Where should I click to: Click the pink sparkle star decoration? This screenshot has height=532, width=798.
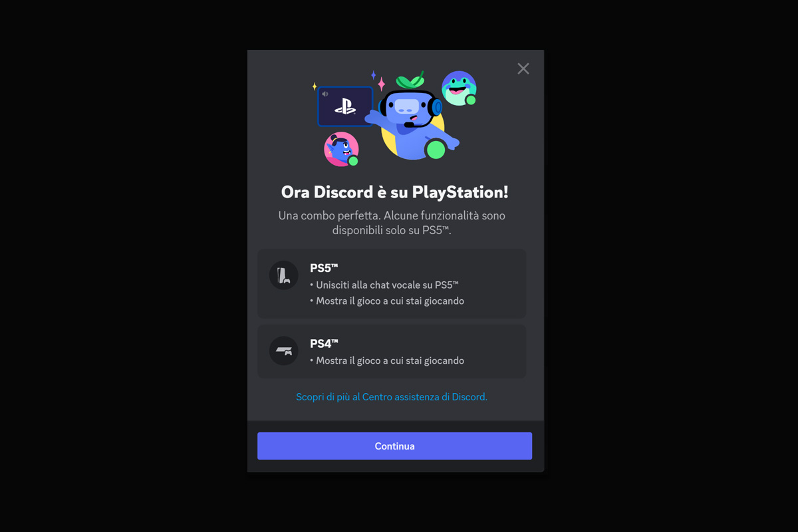pos(382,84)
